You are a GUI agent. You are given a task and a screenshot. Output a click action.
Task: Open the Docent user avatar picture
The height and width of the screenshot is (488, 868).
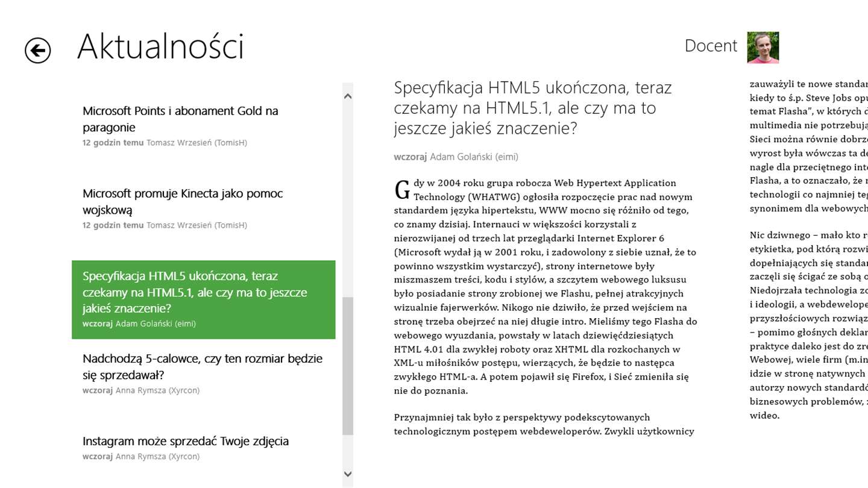click(763, 48)
